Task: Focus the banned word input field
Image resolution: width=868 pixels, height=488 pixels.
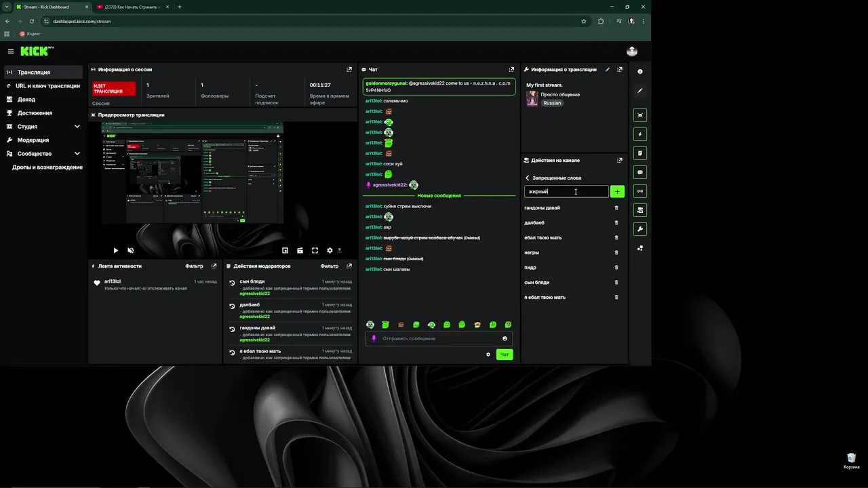Action: [x=566, y=192]
